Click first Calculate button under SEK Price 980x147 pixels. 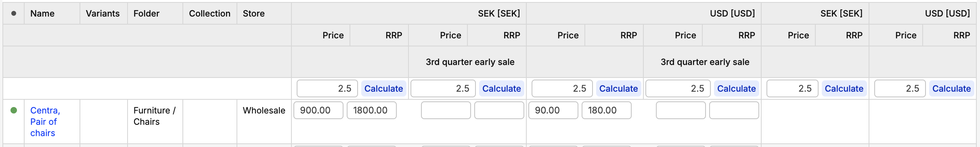tap(383, 88)
